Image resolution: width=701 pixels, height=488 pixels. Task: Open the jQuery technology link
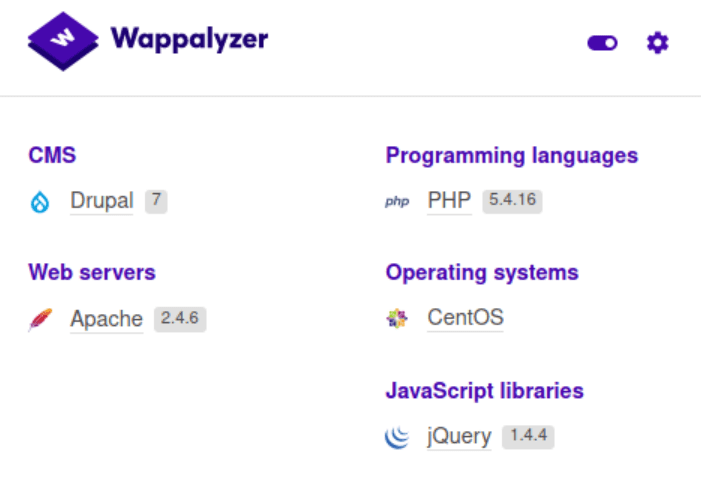[x=459, y=436]
